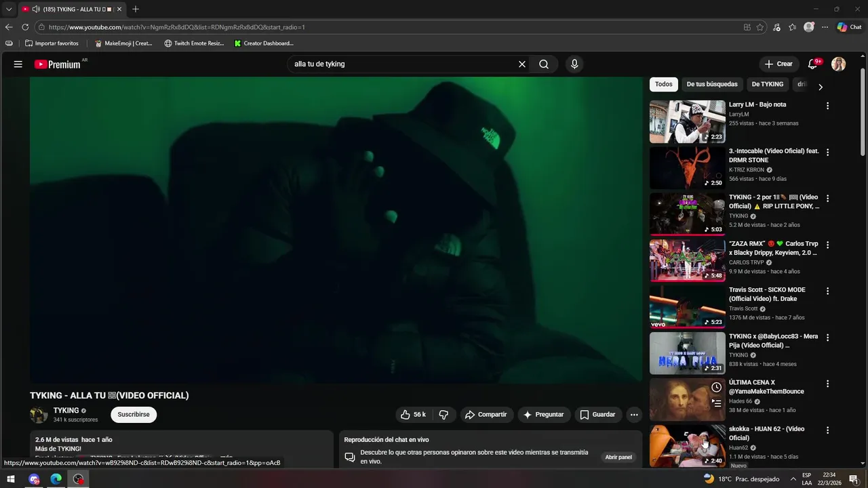Open options for ZAZA RMX video
Screen dimensions: 868x488
(827, 245)
